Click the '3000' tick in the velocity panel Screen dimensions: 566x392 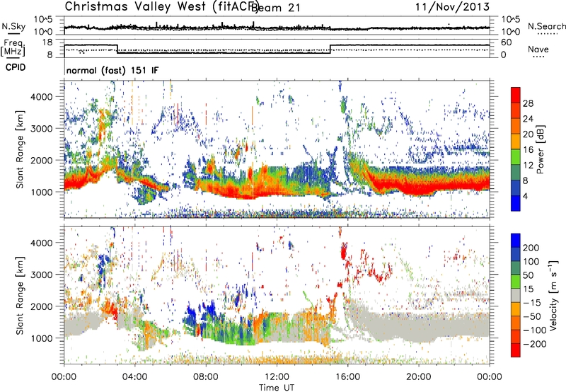click(x=41, y=275)
